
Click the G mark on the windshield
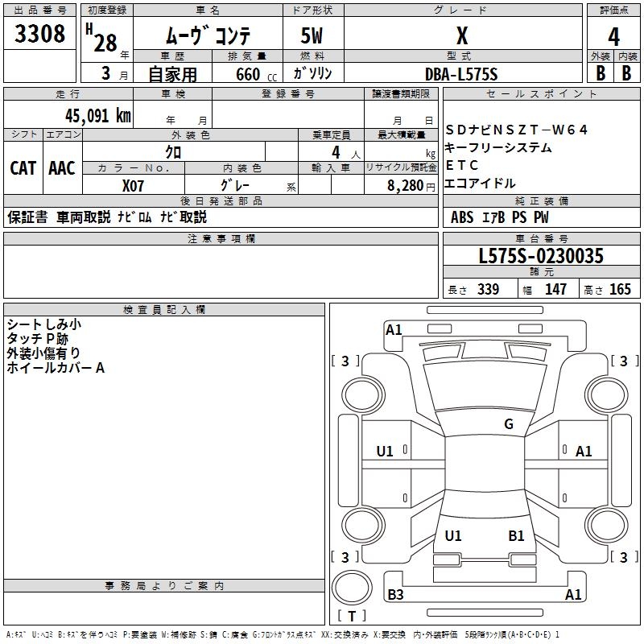coord(509,424)
